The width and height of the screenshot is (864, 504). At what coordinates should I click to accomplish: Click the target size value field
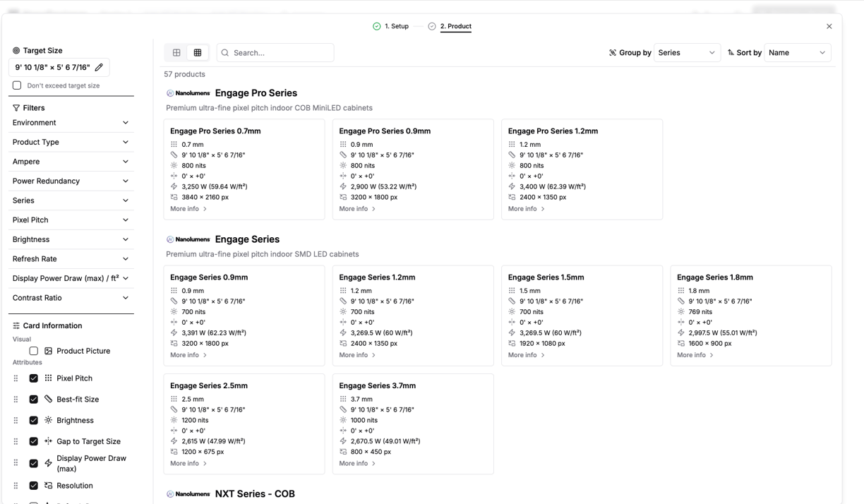pyautogui.click(x=59, y=68)
